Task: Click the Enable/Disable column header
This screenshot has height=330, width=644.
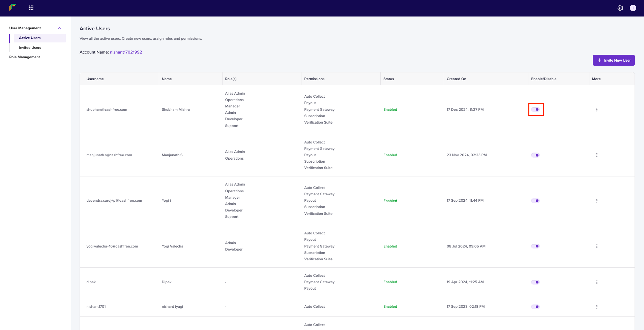Action: click(x=544, y=79)
